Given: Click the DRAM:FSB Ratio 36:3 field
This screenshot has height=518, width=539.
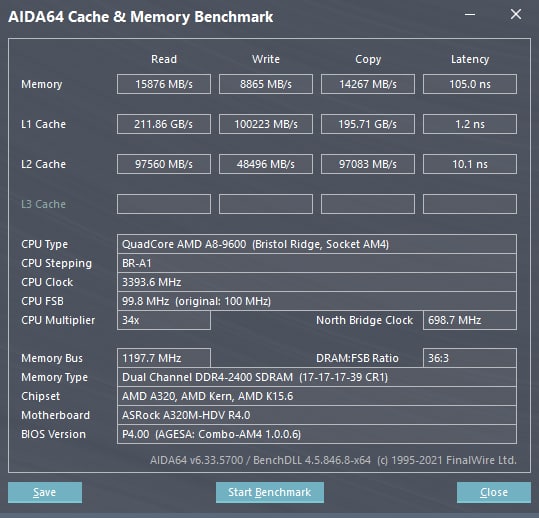Looking at the screenshot, I should [470, 358].
